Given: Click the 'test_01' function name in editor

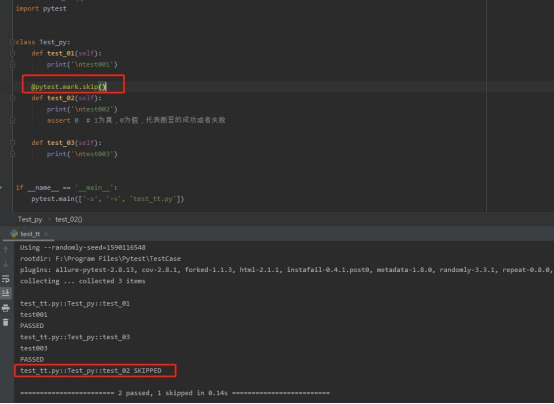Looking at the screenshot, I should click(61, 53).
